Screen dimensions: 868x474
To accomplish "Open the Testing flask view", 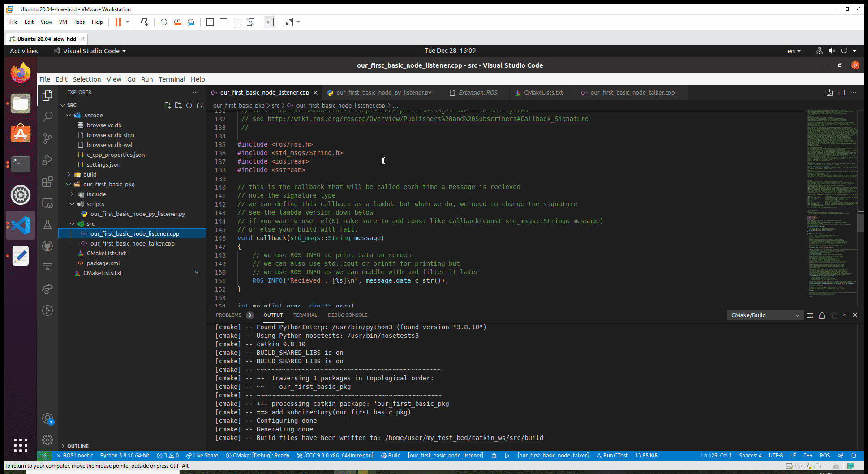I will click(x=47, y=224).
